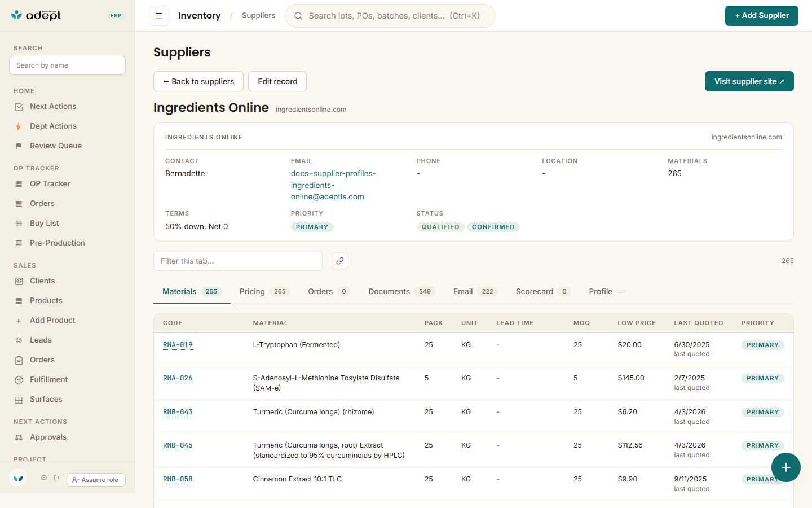Image resolution: width=812 pixels, height=508 pixels.
Task: Click the Add Product plus icon
Action: point(19,321)
